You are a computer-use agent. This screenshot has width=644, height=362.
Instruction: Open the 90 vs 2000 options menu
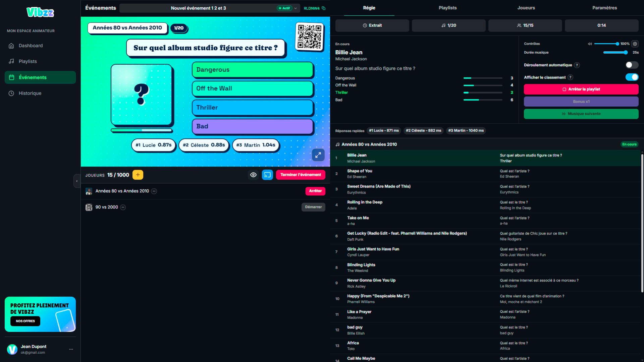pos(123,207)
